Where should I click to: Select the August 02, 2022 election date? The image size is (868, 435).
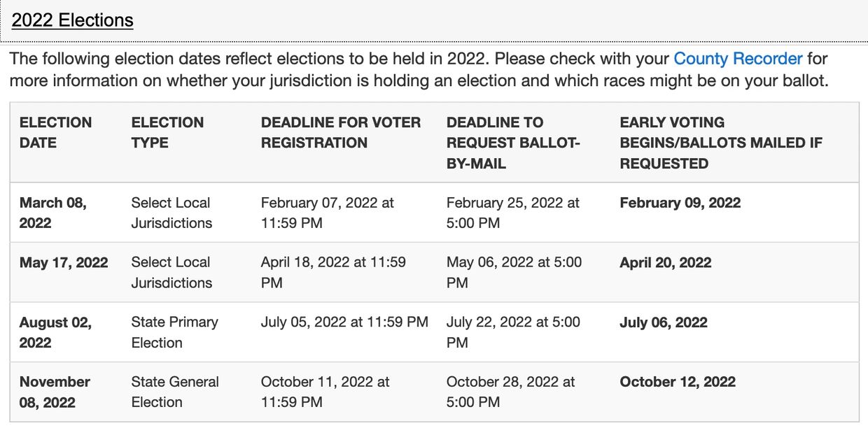(55, 332)
